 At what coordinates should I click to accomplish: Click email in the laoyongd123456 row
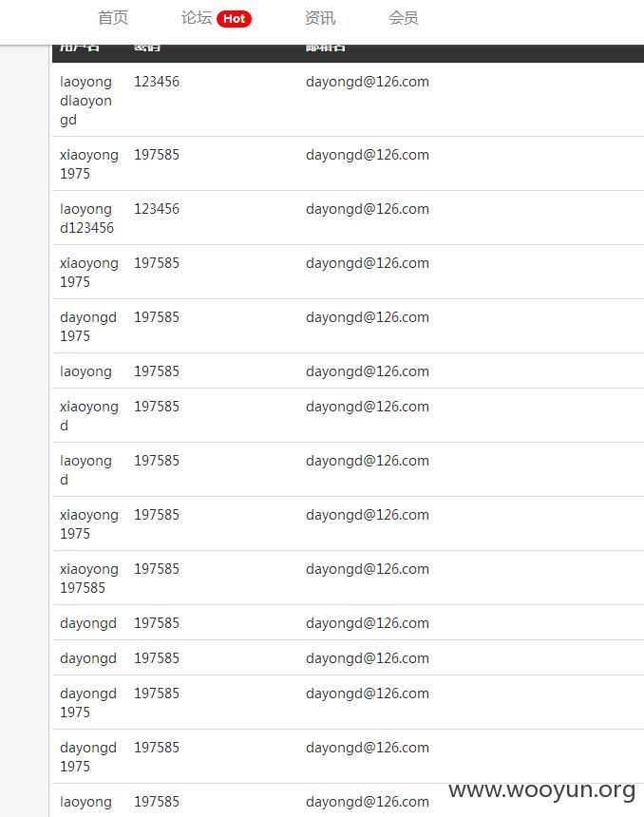coord(368,209)
